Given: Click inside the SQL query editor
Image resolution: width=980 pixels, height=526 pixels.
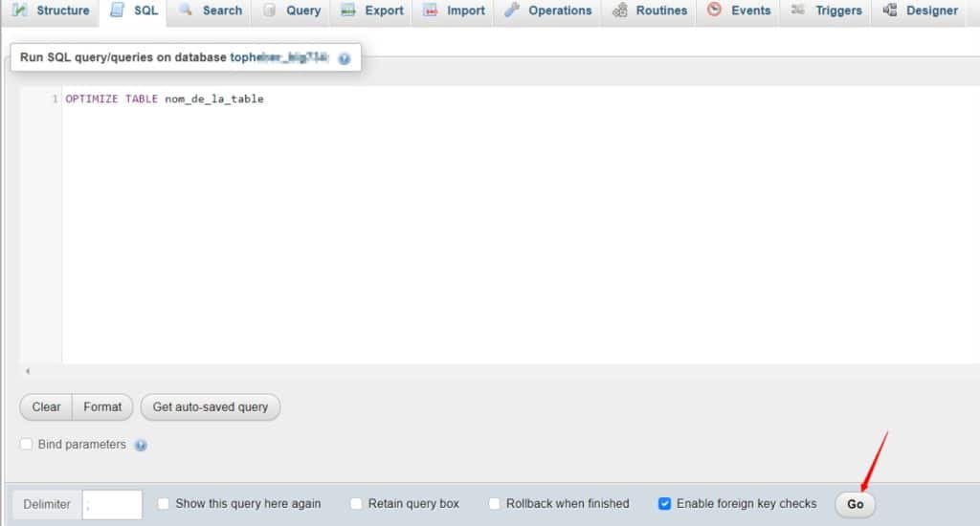Looking at the screenshot, I should [x=519, y=225].
